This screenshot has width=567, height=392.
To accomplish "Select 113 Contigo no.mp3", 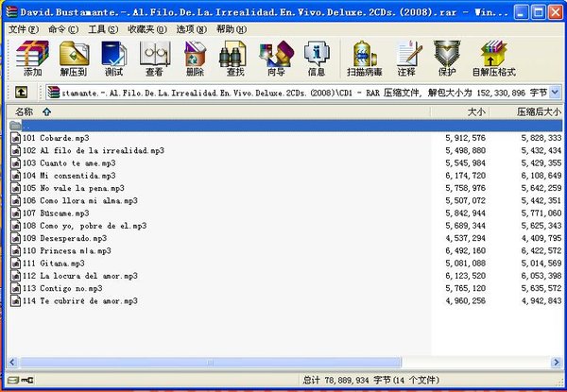I will tap(62, 288).
